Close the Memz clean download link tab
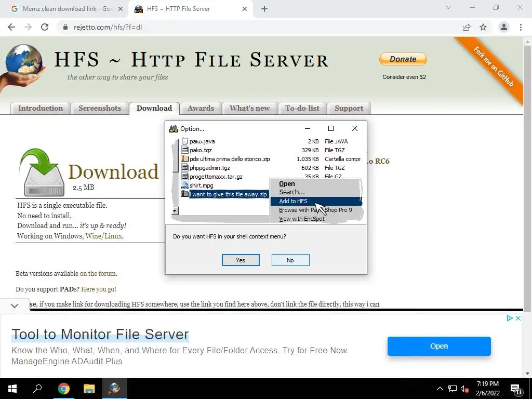The width and height of the screenshot is (532, 399). pos(120,9)
